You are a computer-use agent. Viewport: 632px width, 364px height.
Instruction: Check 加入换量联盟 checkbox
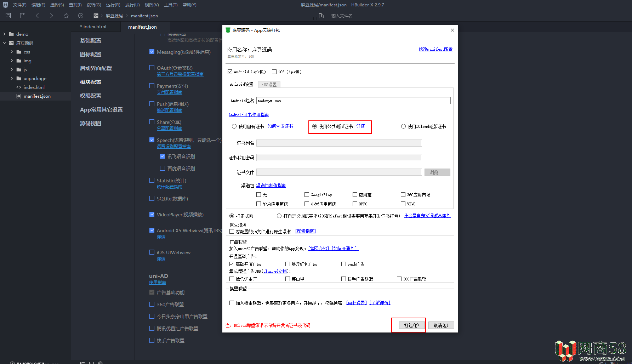tap(232, 303)
